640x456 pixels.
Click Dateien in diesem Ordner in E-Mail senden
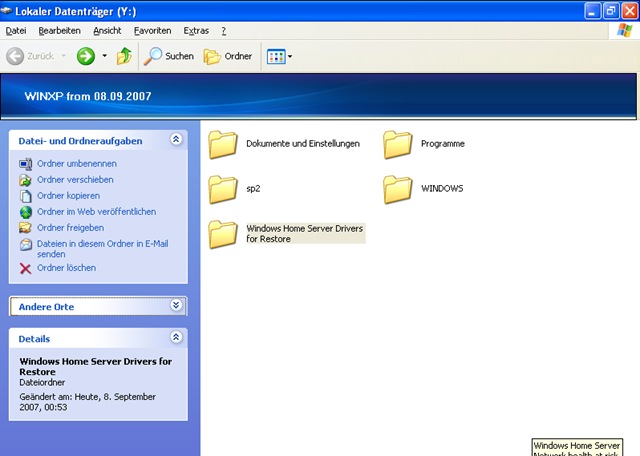tap(102, 249)
